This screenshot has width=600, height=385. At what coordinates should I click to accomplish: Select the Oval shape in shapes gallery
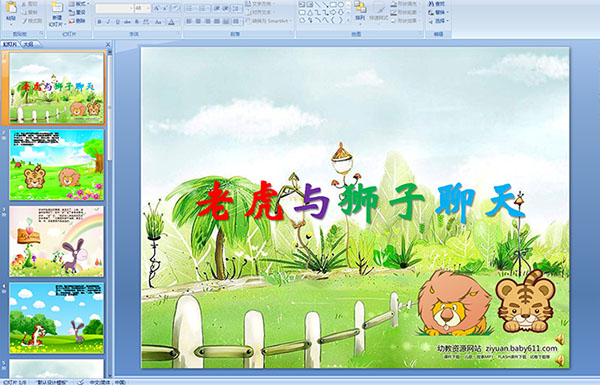[341, 5]
